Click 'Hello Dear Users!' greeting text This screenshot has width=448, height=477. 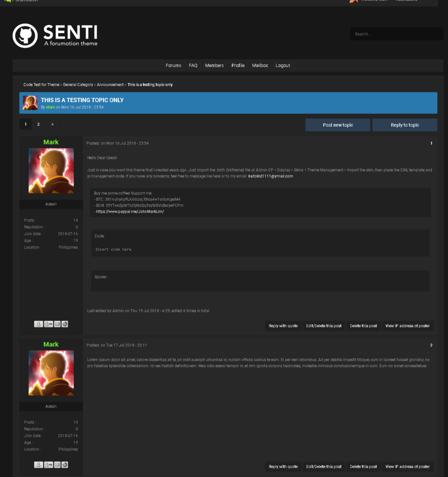[102, 158]
